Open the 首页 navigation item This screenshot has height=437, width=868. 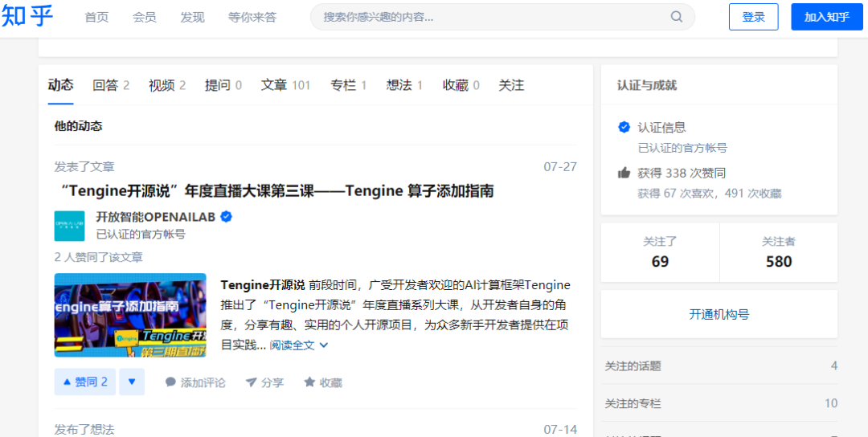pyautogui.click(x=97, y=17)
